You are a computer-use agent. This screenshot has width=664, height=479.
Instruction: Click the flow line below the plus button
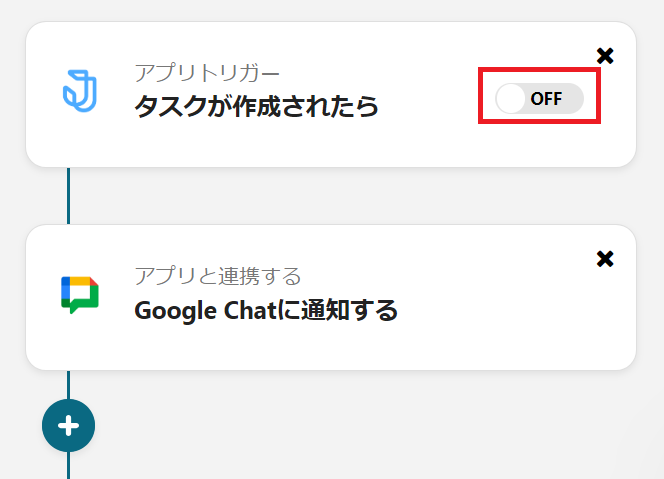click(68, 466)
